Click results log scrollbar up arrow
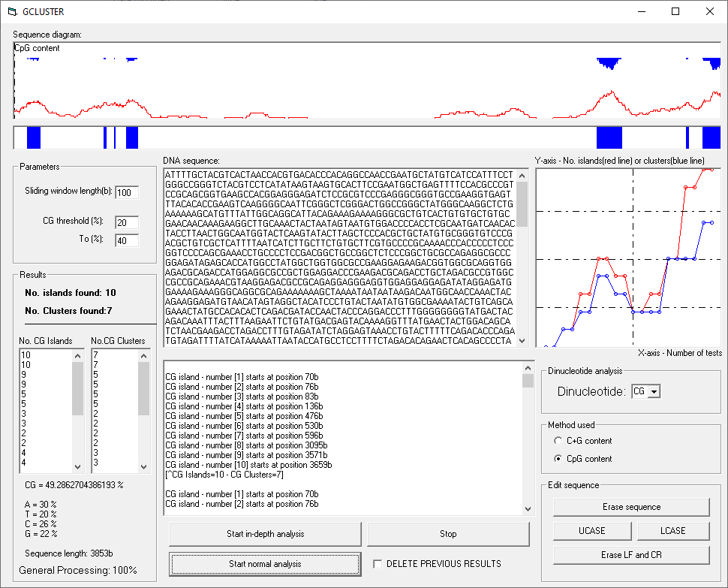 click(528, 368)
